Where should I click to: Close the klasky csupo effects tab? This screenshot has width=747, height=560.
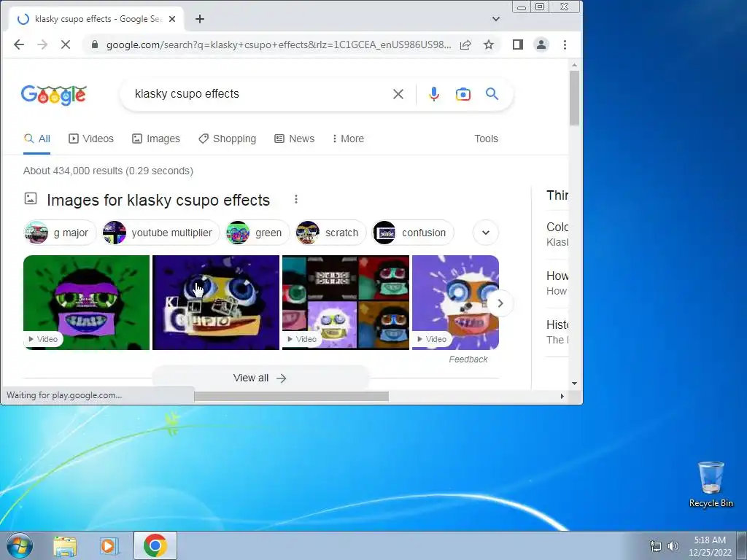pos(172,19)
